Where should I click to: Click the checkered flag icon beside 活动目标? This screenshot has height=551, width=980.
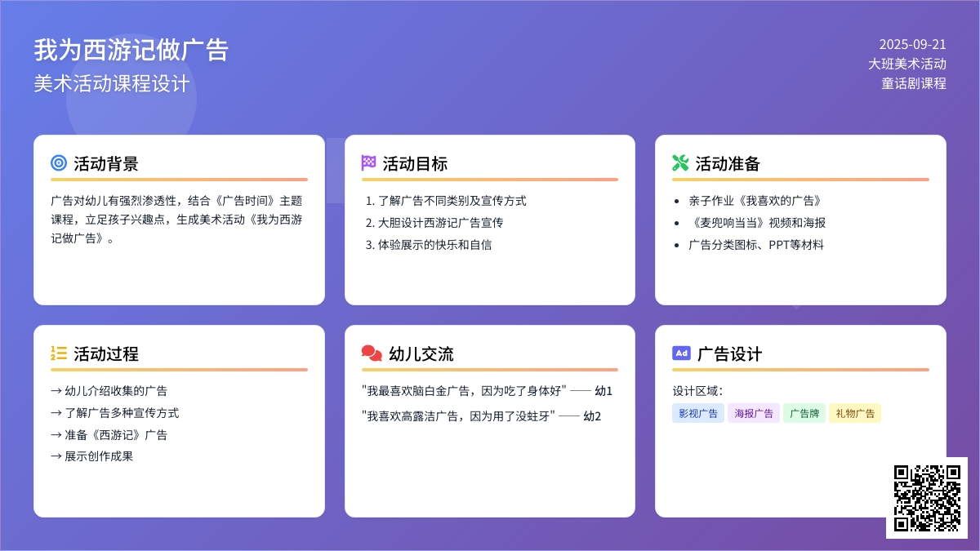pyautogui.click(x=369, y=163)
